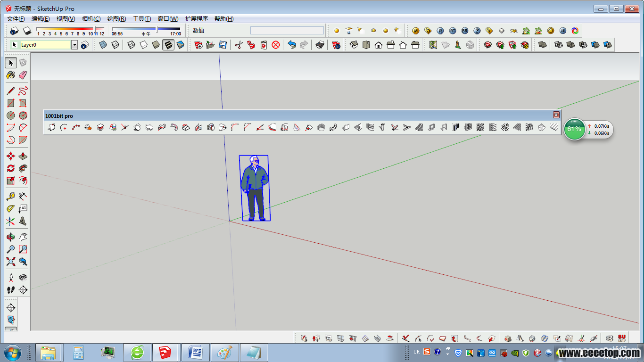Switch to Iso view house icon

pos(354,45)
